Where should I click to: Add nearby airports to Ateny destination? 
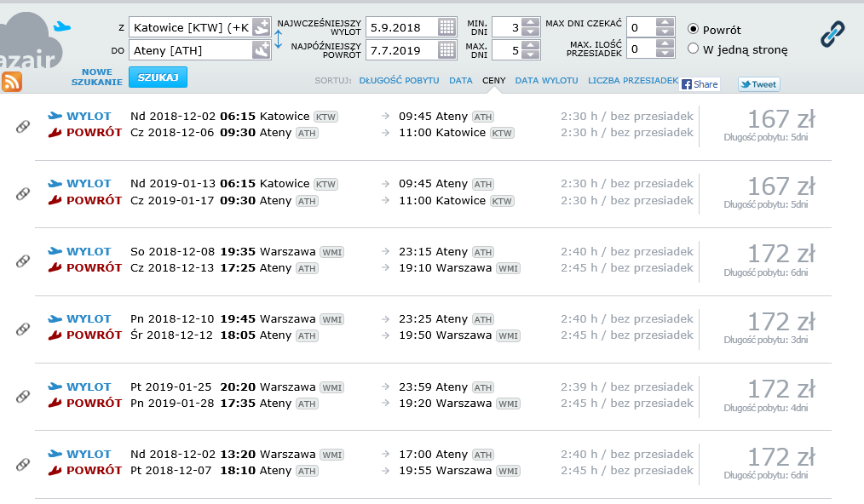click(x=262, y=50)
